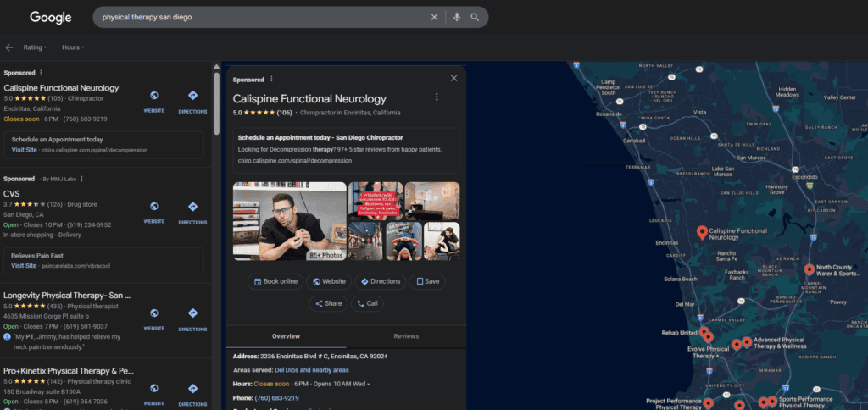
Task: Select Rehab United map pin
Action: pyautogui.click(x=704, y=333)
